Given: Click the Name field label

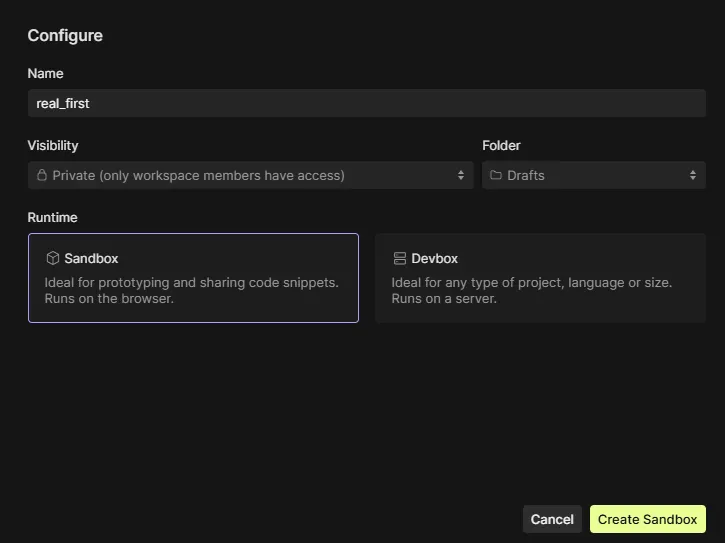Looking at the screenshot, I should coord(45,73).
